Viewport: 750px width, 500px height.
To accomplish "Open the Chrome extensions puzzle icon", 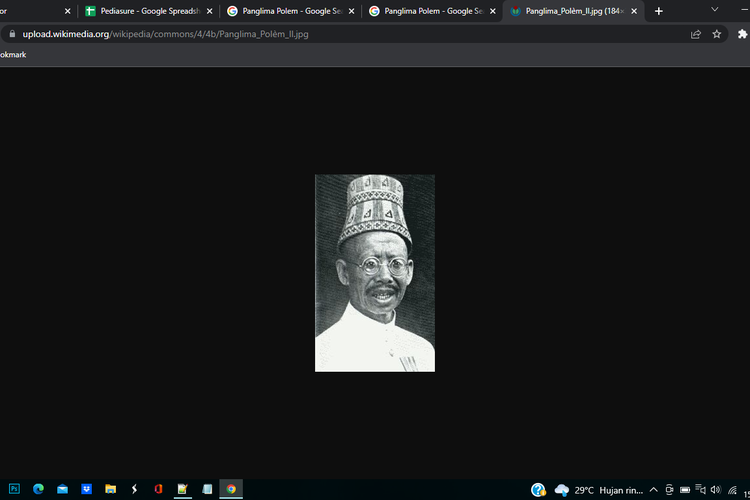I will [x=743, y=34].
